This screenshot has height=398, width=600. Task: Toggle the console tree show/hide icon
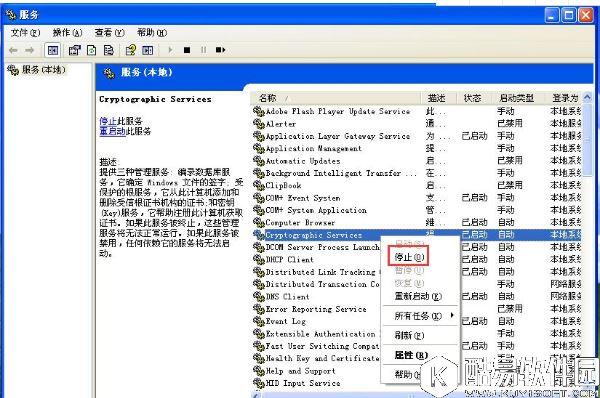[x=52, y=50]
